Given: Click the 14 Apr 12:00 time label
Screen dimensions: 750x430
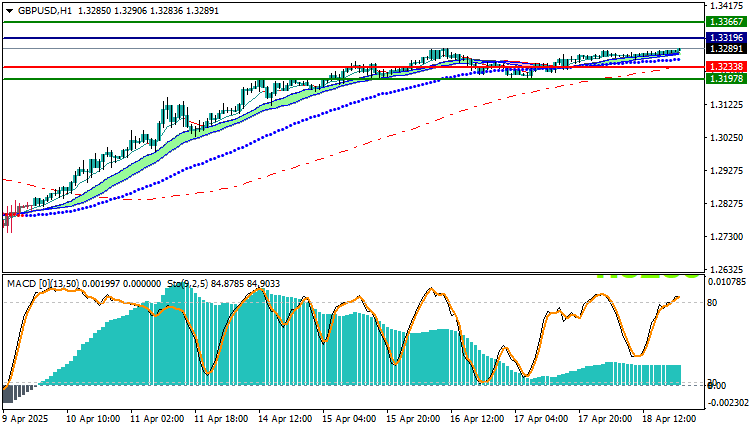Looking at the screenshot, I should click(285, 419).
